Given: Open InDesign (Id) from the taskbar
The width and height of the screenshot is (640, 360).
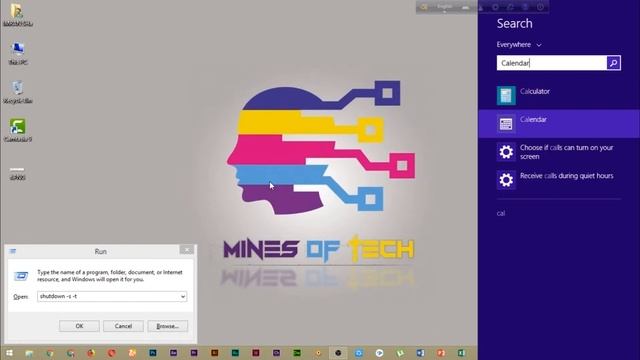Looking at the screenshot, I should tap(256, 353).
